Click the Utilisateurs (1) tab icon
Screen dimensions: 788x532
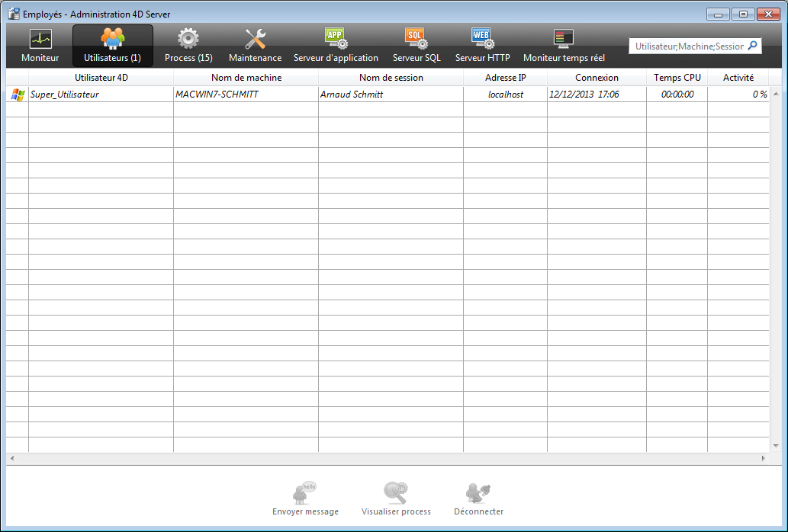pyautogui.click(x=113, y=40)
